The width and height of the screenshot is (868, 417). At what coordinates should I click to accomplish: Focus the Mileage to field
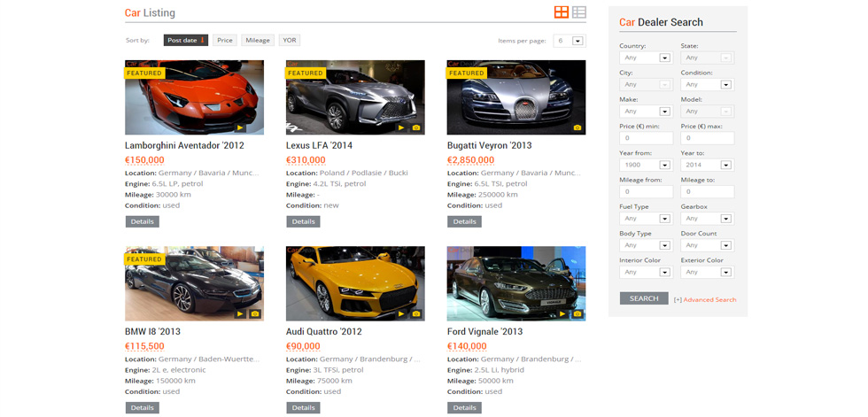pos(708,192)
